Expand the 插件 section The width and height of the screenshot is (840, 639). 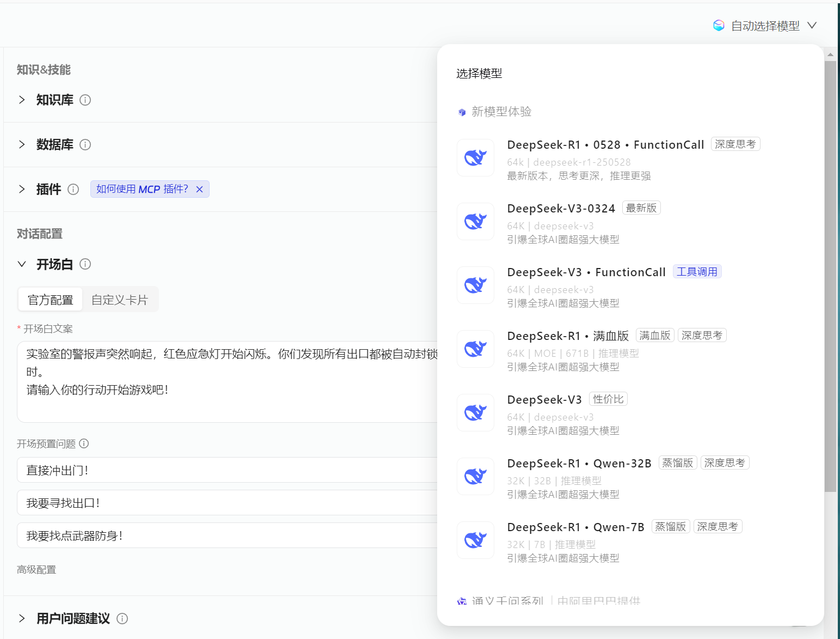click(22, 189)
